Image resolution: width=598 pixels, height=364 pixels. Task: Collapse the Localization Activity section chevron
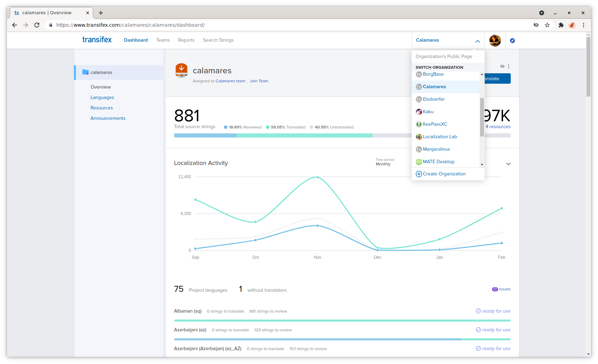pyautogui.click(x=508, y=164)
